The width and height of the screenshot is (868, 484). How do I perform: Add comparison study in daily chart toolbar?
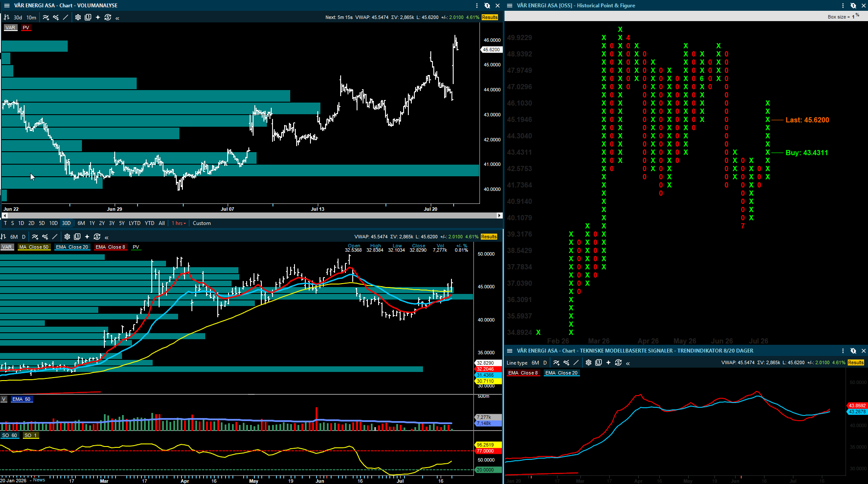coord(45,237)
